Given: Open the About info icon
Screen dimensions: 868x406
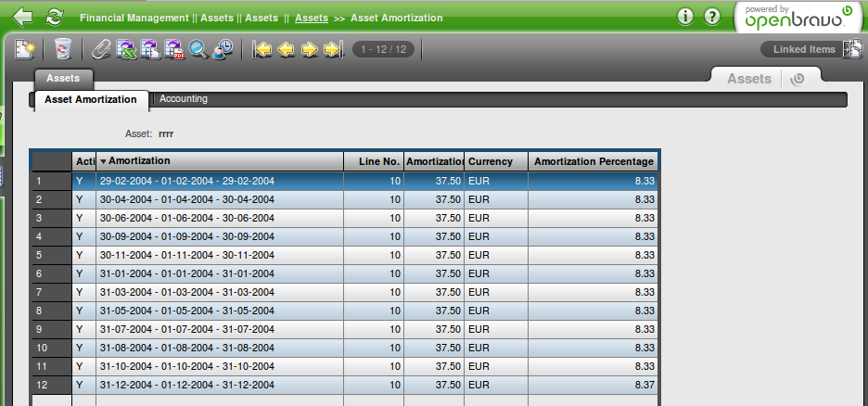Looking at the screenshot, I should [x=685, y=17].
